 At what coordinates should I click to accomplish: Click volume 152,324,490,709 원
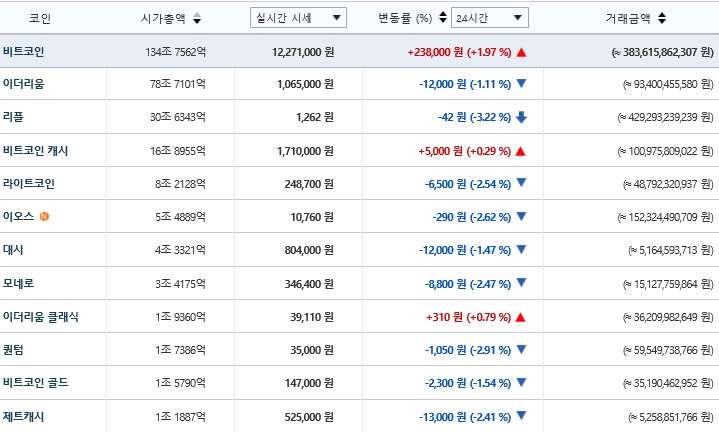click(x=665, y=217)
